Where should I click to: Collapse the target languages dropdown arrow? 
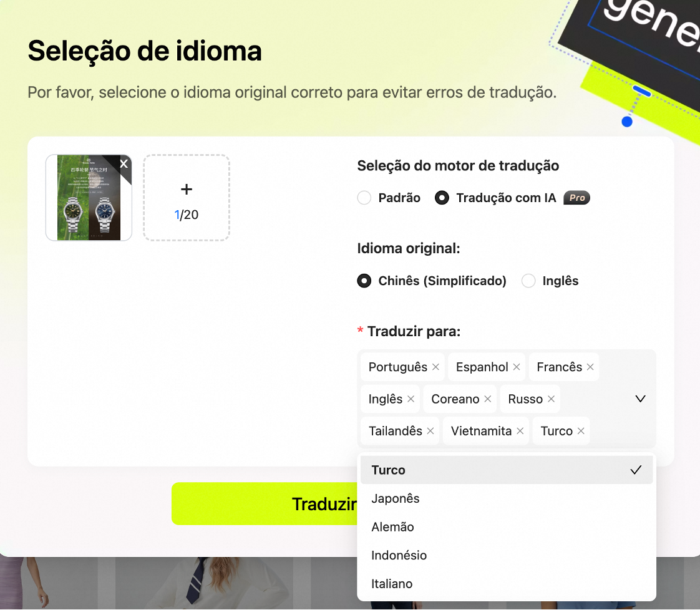point(641,399)
